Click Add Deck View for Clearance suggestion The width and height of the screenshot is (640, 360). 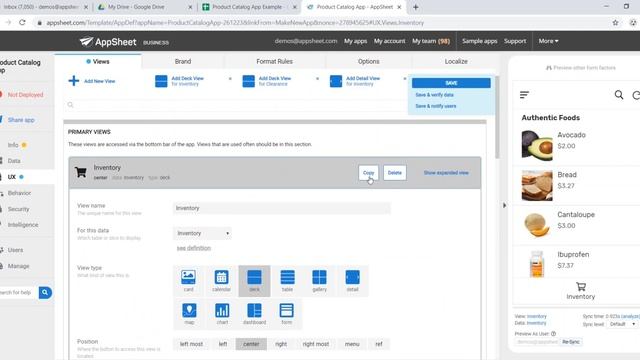267,81
